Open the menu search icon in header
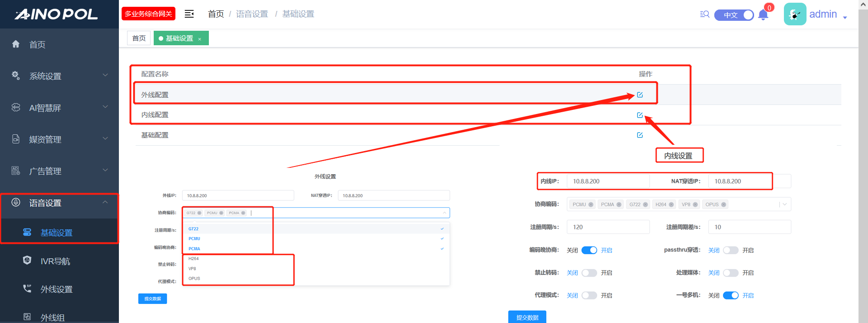Image resolution: width=868 pixels, height=323 pixels. click(x=704, y=14)
